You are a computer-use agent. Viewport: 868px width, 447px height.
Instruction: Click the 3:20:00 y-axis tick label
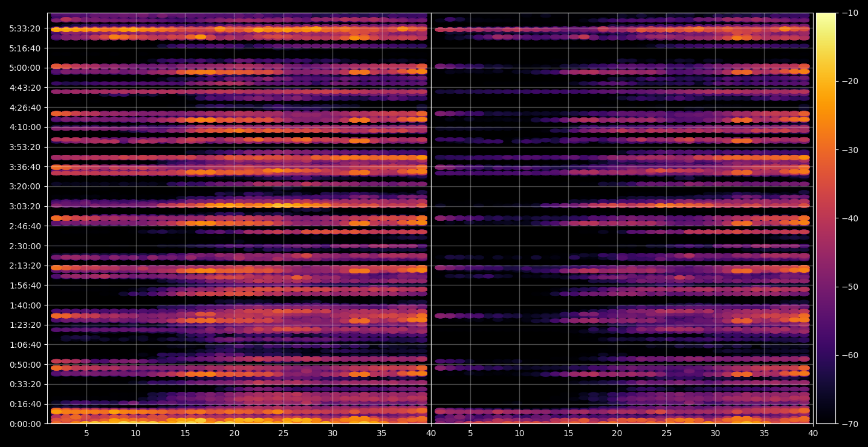26,186
